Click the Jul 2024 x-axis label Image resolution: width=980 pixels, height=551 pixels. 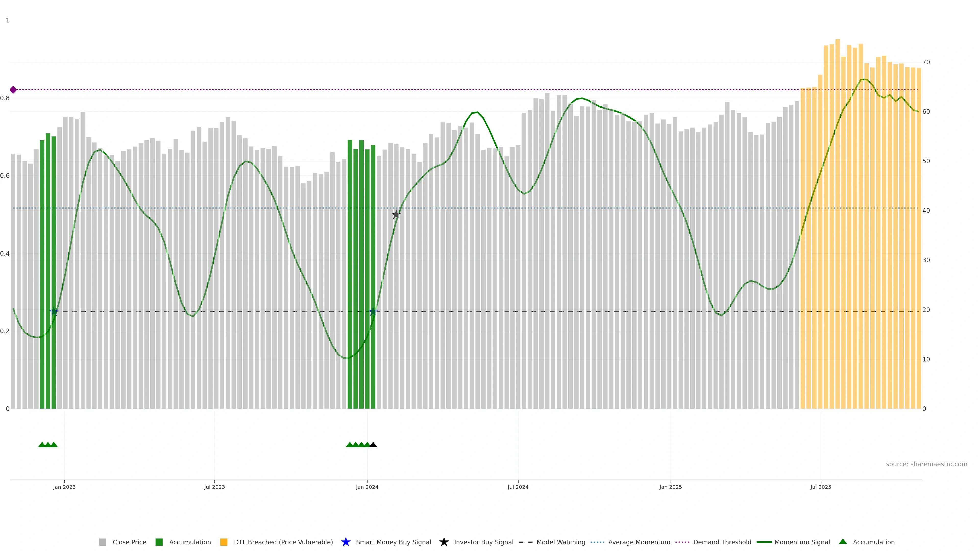point(518,487)
